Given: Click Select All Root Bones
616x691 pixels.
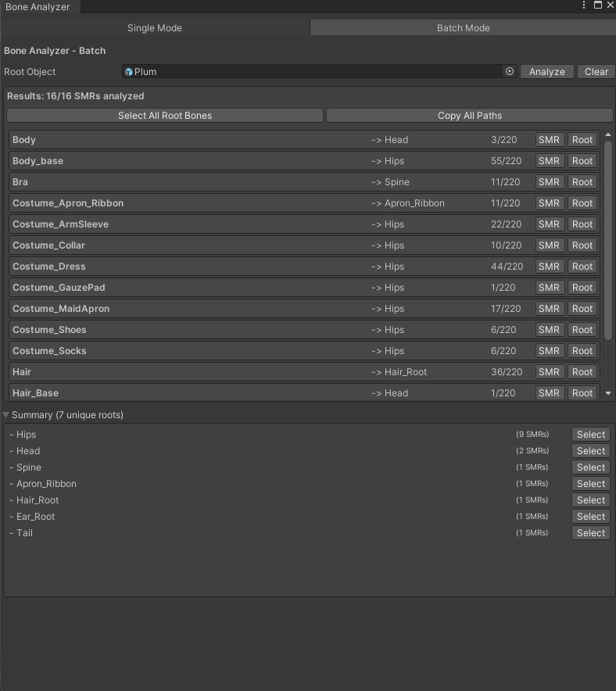Looking at the screenshot, I should click(165, 116).
